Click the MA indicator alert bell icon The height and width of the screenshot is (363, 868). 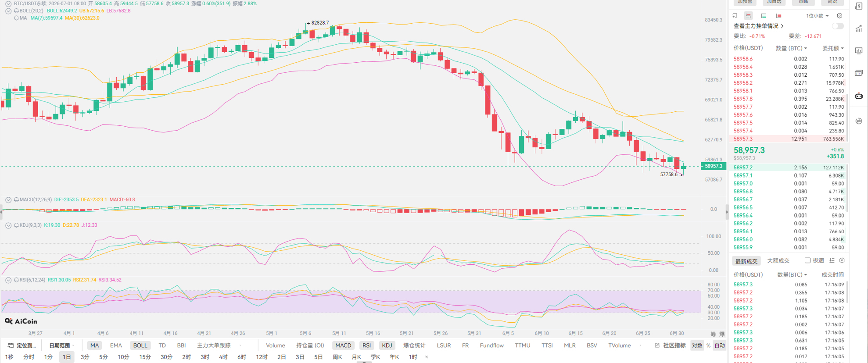(16, 18)
